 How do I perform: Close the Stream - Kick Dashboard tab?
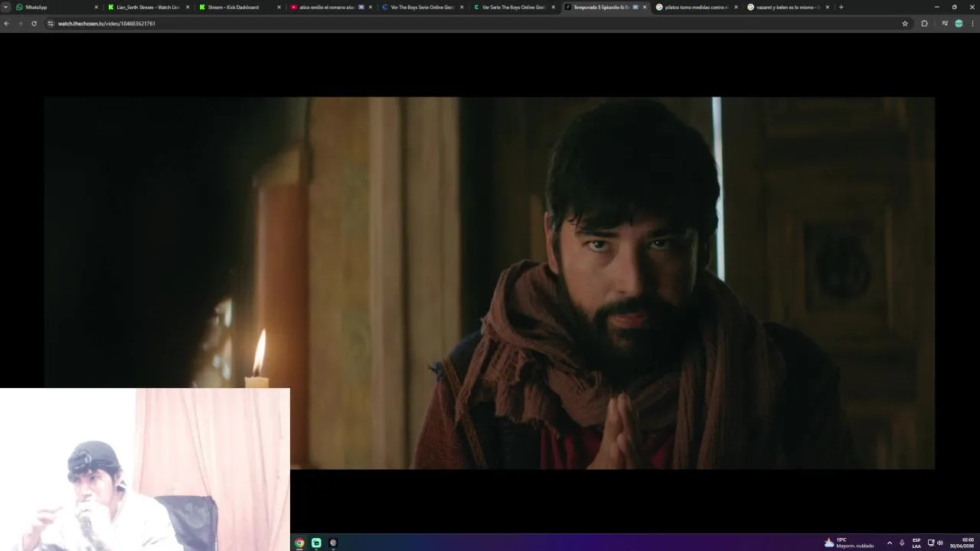(x=279, y=7)
